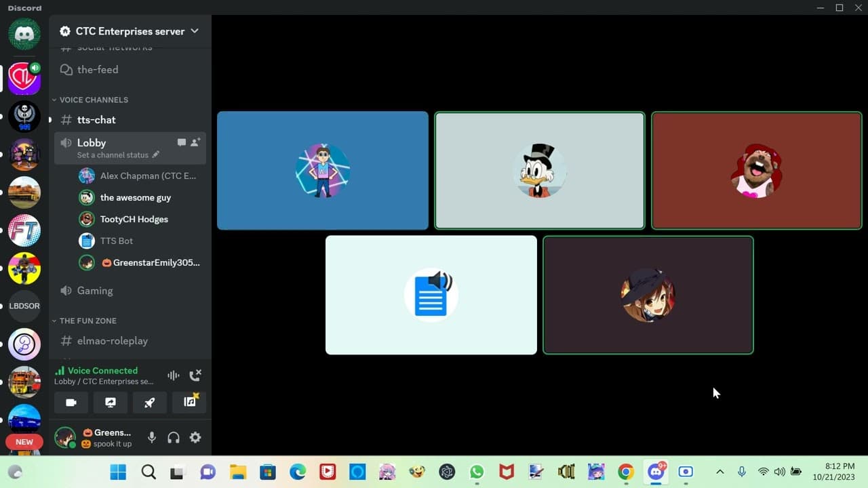Open Discord home direct messages icon

24,34
